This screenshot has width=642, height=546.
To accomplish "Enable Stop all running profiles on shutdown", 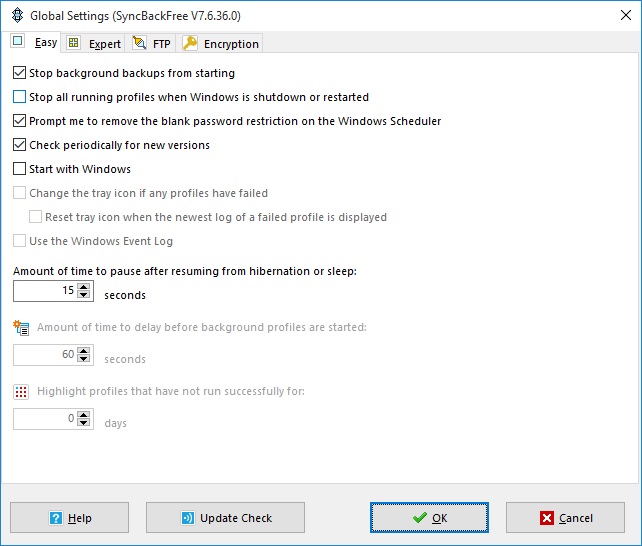I will 19,97.
